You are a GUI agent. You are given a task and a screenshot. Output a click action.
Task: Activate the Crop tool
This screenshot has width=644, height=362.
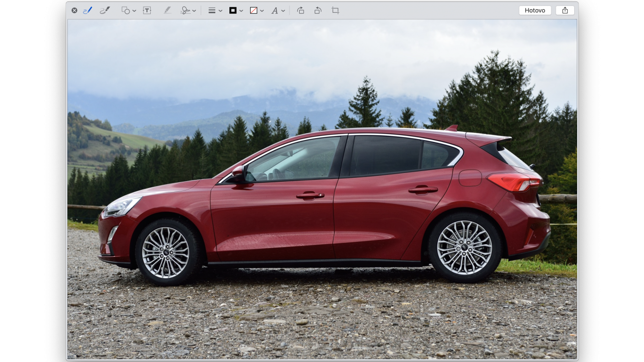[335, 10]
